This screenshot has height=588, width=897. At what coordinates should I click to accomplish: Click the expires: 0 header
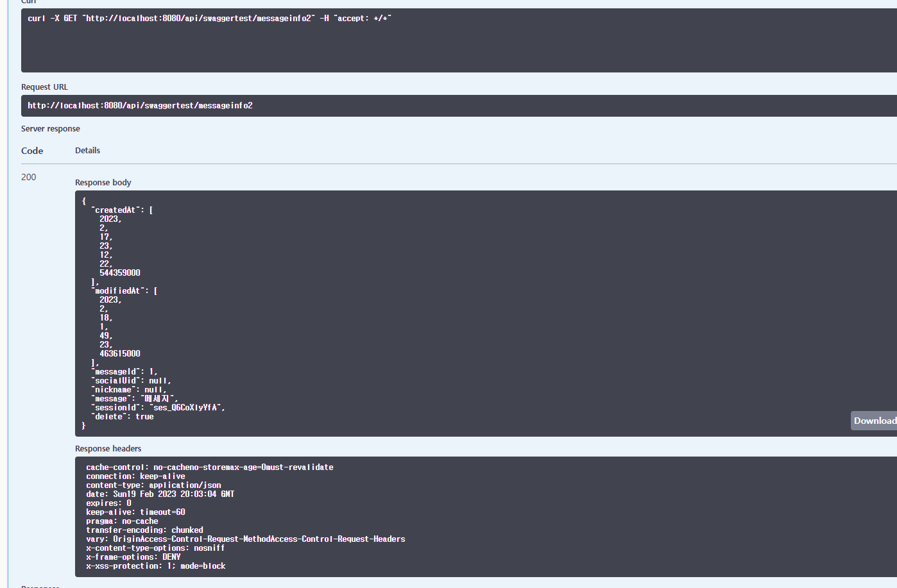click(x=108, y=503)
